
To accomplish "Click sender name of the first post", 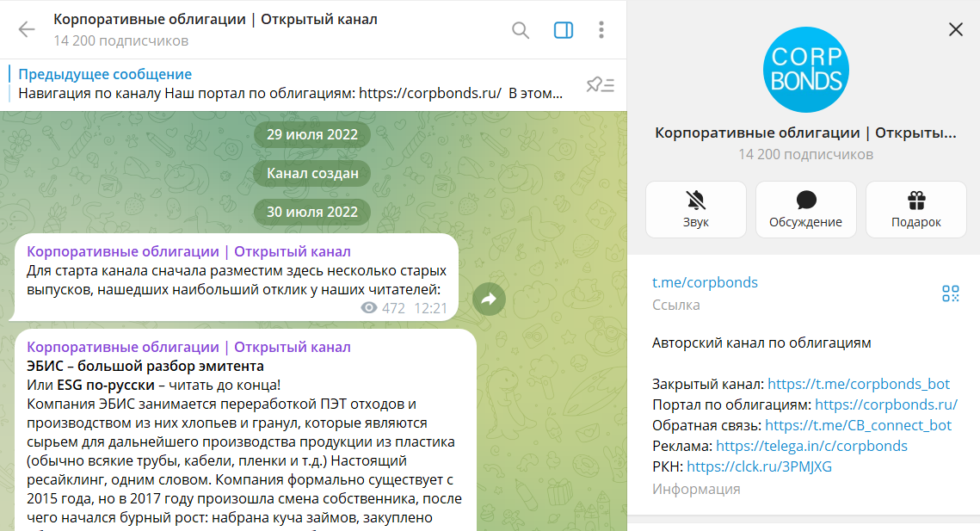I will (188, 251).
